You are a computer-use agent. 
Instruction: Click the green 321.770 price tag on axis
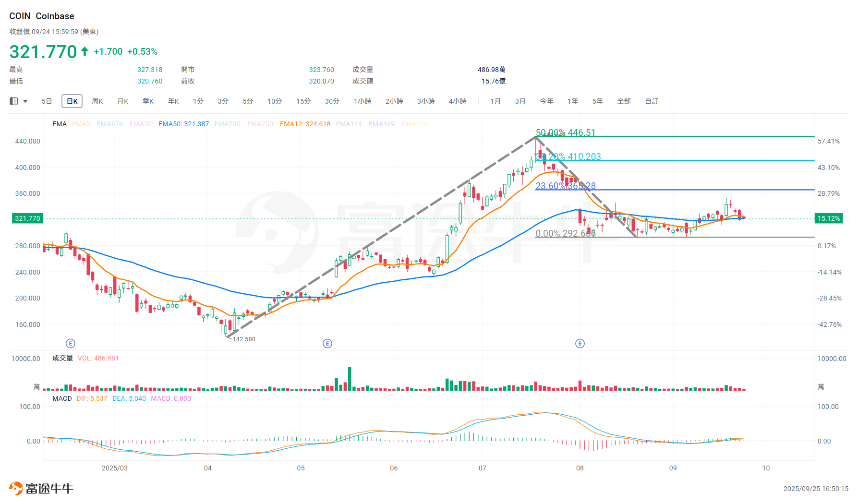click(27, 218)
